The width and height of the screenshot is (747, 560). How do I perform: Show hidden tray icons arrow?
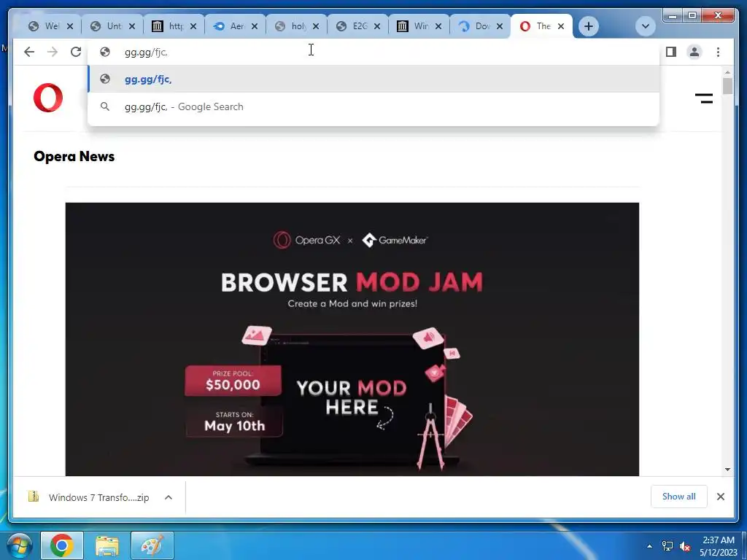tap(649, 546)
